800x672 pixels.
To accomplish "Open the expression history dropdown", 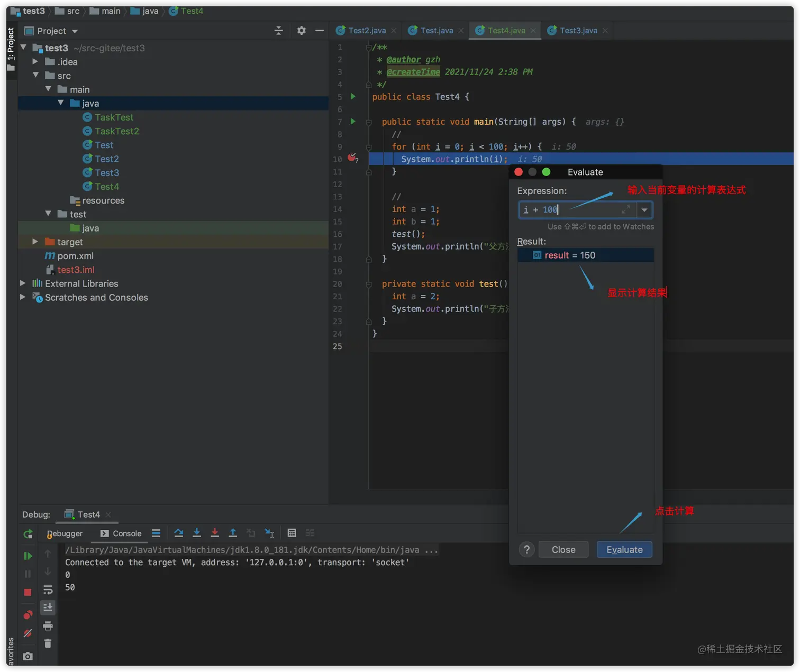I will click(644, 210).
